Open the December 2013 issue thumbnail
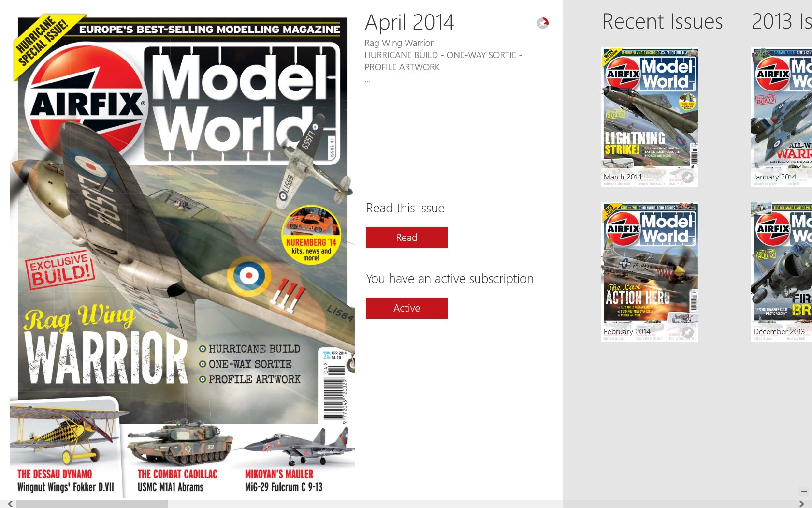Image resolution: width=812 pixels, height=508 pixels. pyautogui.click(x=782, y=272)
